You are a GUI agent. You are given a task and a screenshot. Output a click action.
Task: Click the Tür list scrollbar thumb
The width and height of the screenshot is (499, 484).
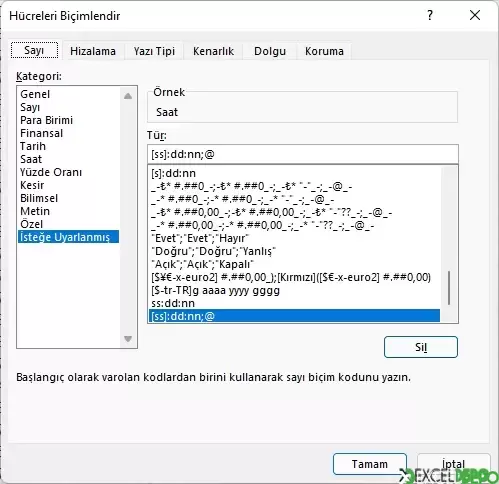[x=449, y=288]
